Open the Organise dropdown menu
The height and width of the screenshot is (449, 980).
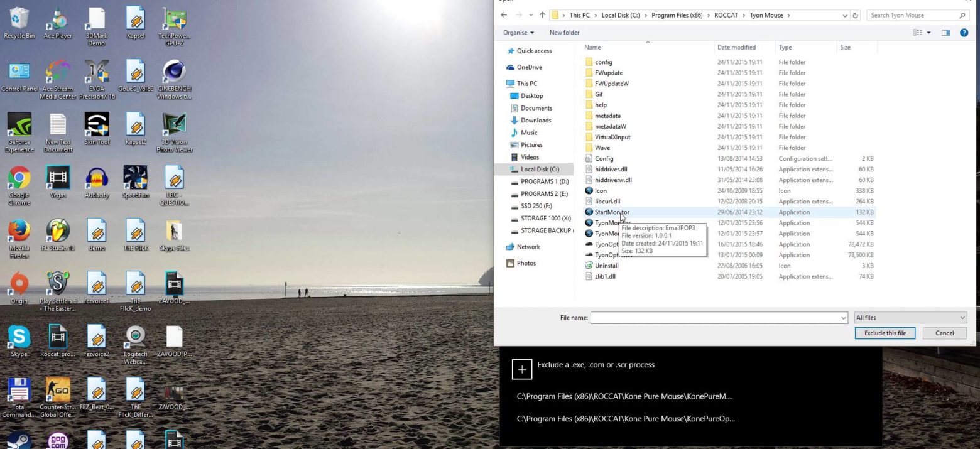518,33
